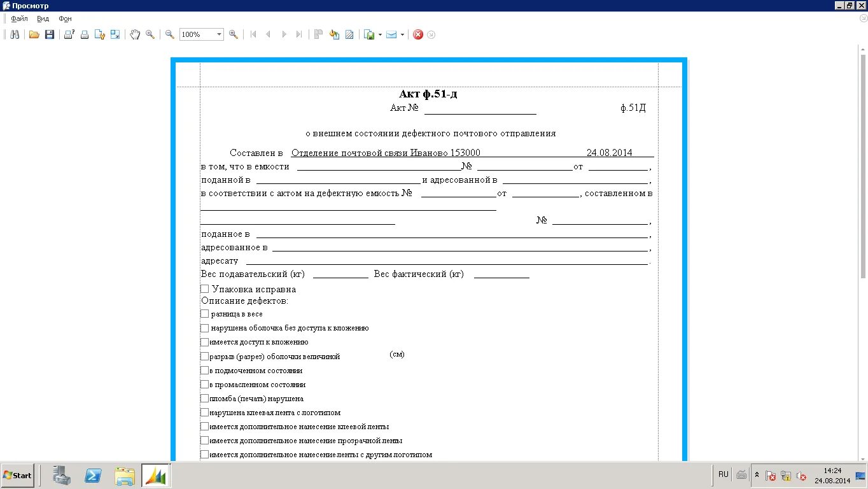The height and width of the screenshot is (489, 868).
Task: Open the Search binoculars tool
Action: click(15, 34)
